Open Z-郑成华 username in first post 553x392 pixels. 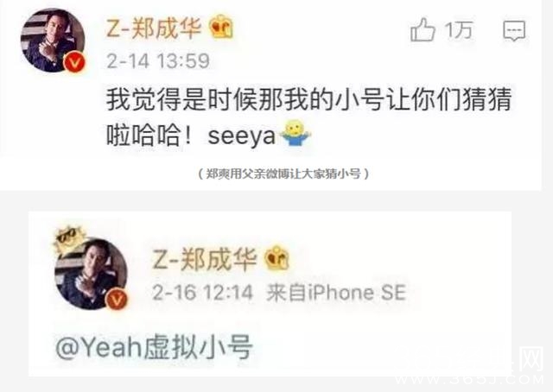coord(154,28)
